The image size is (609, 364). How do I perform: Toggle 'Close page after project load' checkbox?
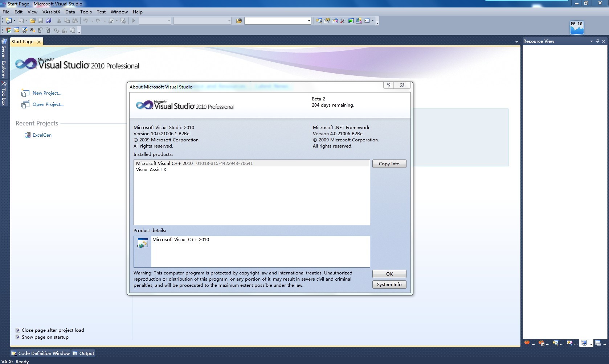click(18, 330)
